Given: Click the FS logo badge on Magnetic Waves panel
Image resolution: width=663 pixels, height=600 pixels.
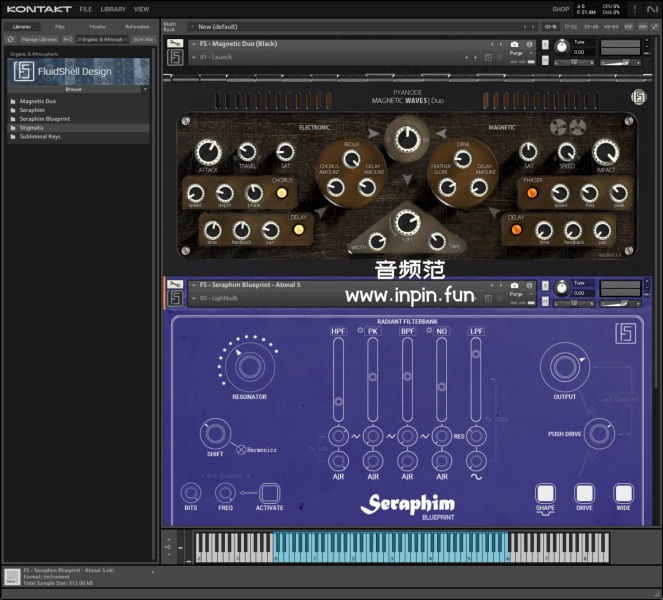Looking at the screenshot, I should pos(639,97).
